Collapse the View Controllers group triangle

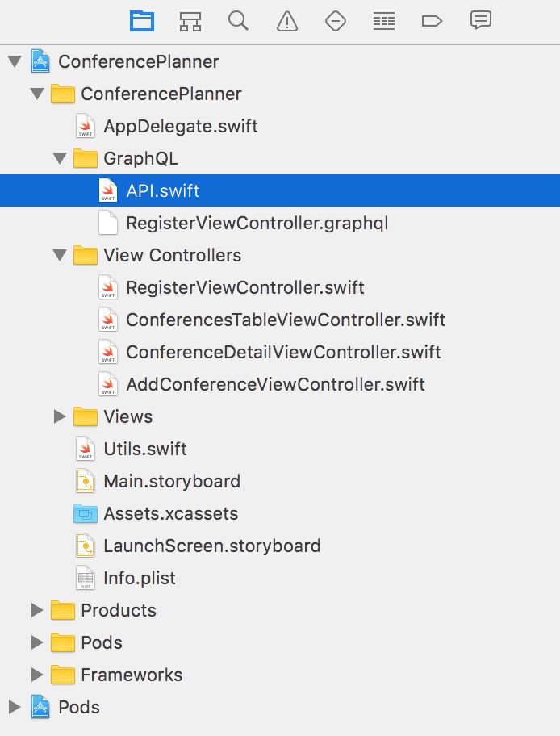pos(60,255)
